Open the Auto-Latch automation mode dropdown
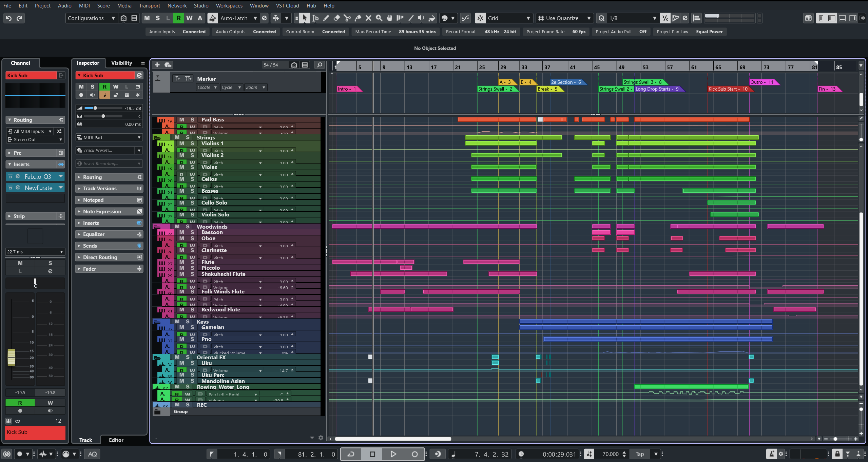 pos(238,18)
